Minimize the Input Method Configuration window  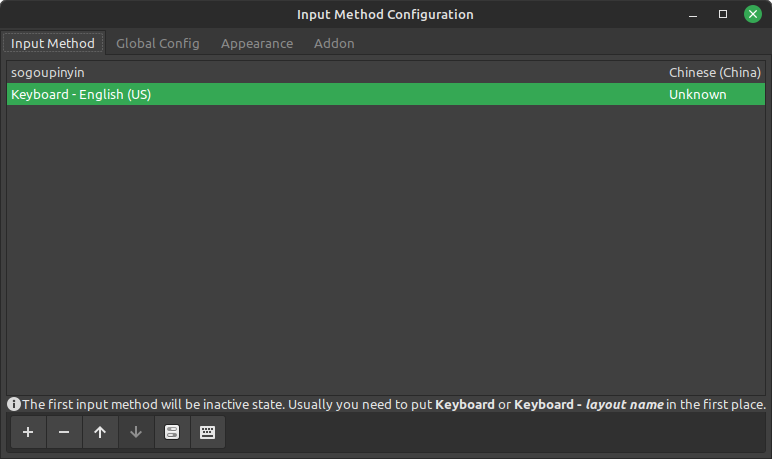point(693,14)
